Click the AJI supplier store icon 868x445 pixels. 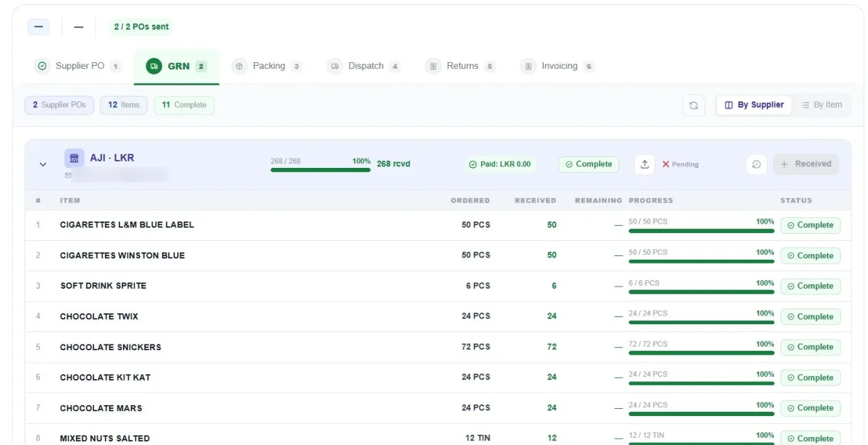75,158
